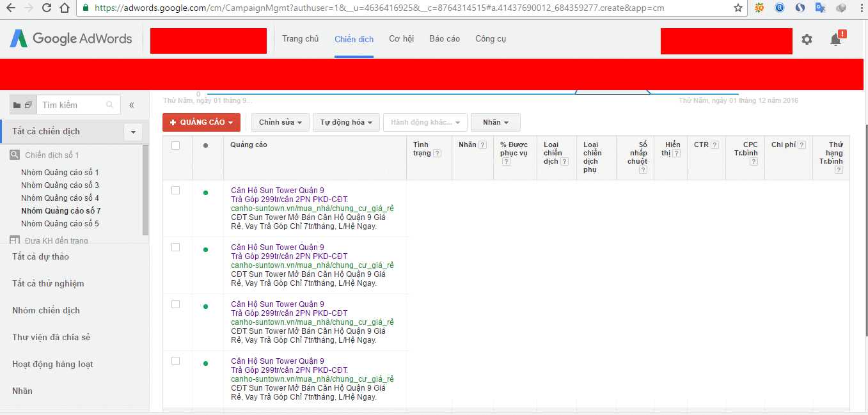
Task: Sort by the Quảng cáo column header
Action: pos(249,145)
